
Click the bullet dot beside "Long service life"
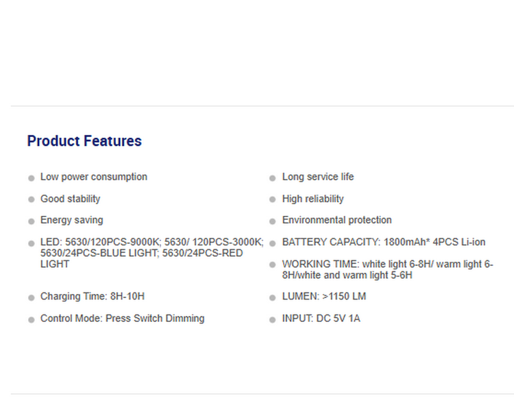(x=273, y=178)
